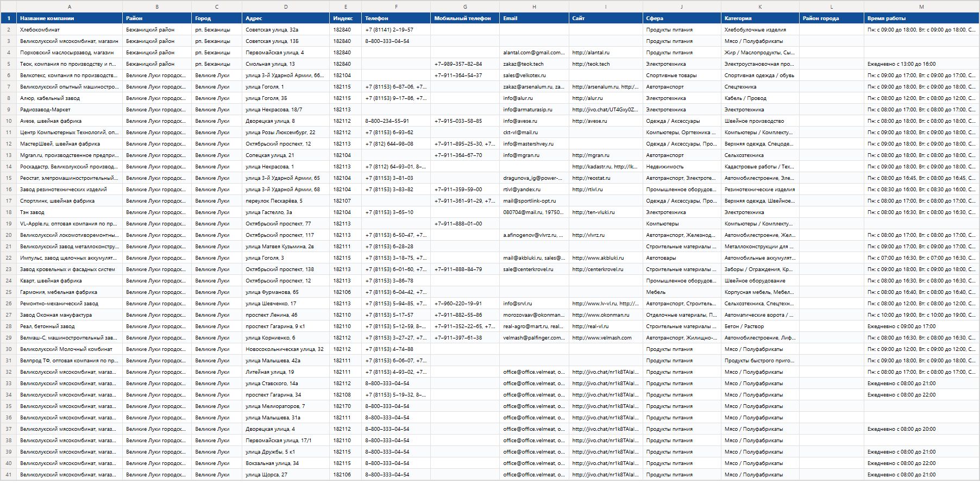980x490 pixels.
Task: Click the 'Мобильный телефон' header cell
Action: [465, 18]
